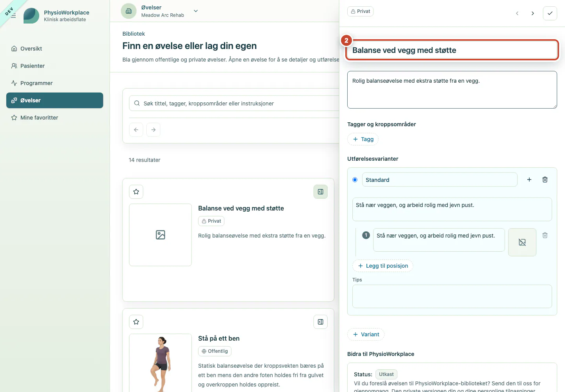Open side panel for Balanse ved vegg med støtte

(x=321, y=192)
